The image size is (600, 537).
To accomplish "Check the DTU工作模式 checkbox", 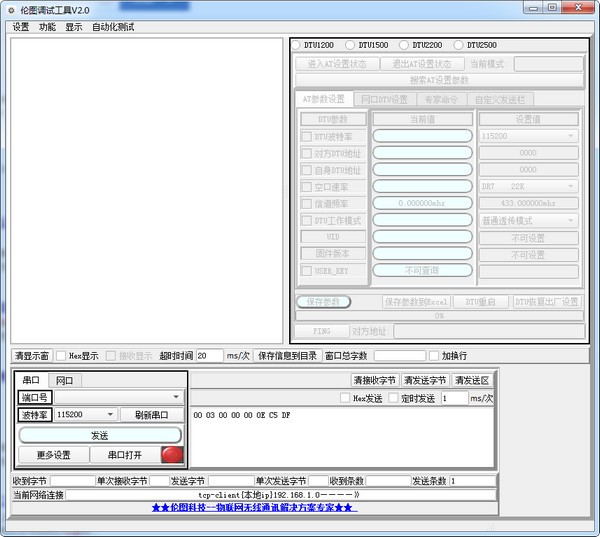I will coord(307,220).
